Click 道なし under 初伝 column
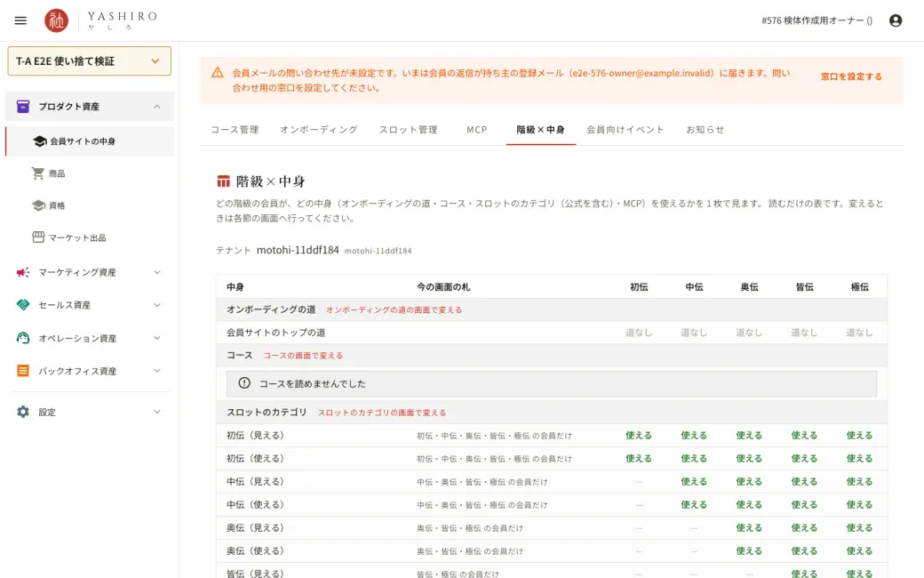This screenshot has width=924, height=578. coord(639,333)
